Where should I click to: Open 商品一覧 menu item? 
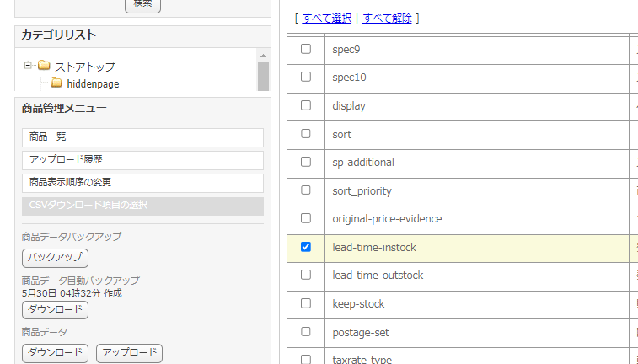(142, 137)
